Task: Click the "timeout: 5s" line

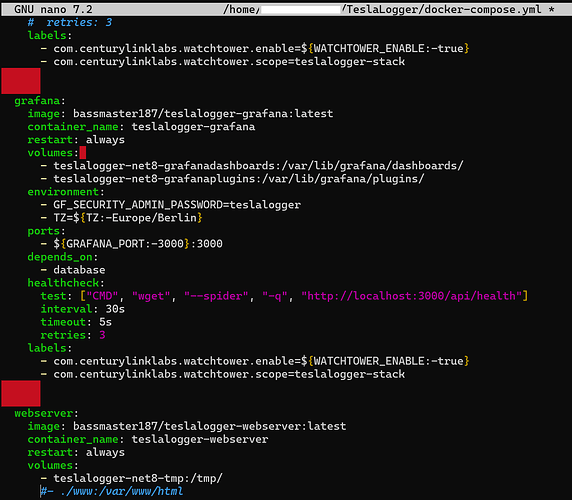Action: tap(76, 322)
